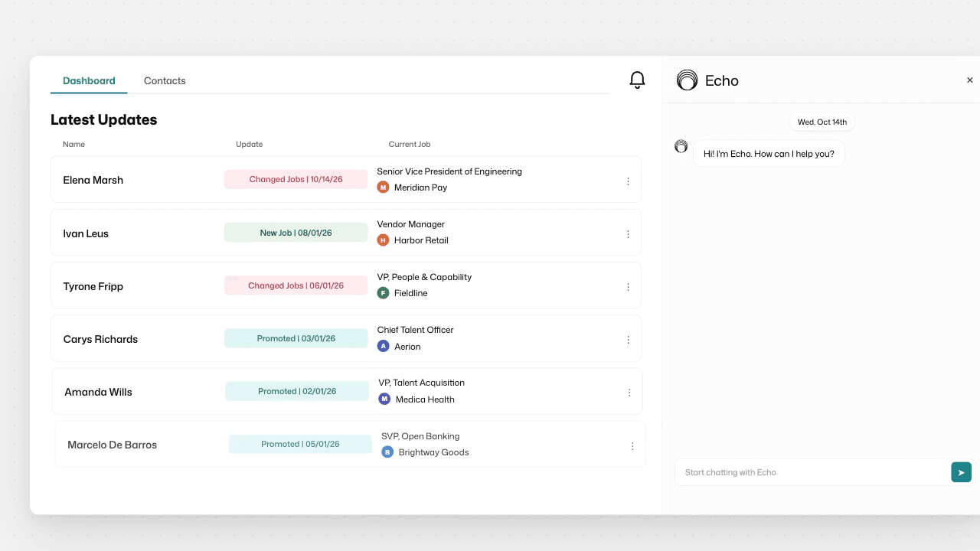
Task: Click the Latest Updates heading
Action: click(103, 119)
